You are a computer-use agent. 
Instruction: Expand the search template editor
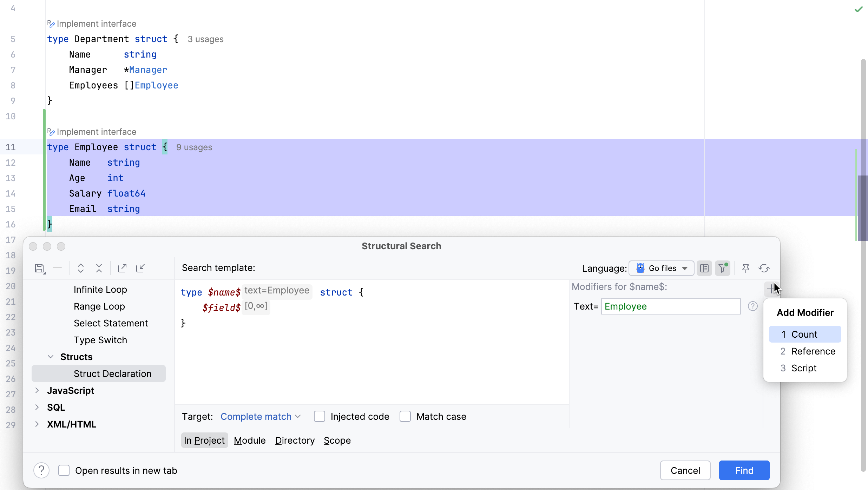click(x=81, y=268)
